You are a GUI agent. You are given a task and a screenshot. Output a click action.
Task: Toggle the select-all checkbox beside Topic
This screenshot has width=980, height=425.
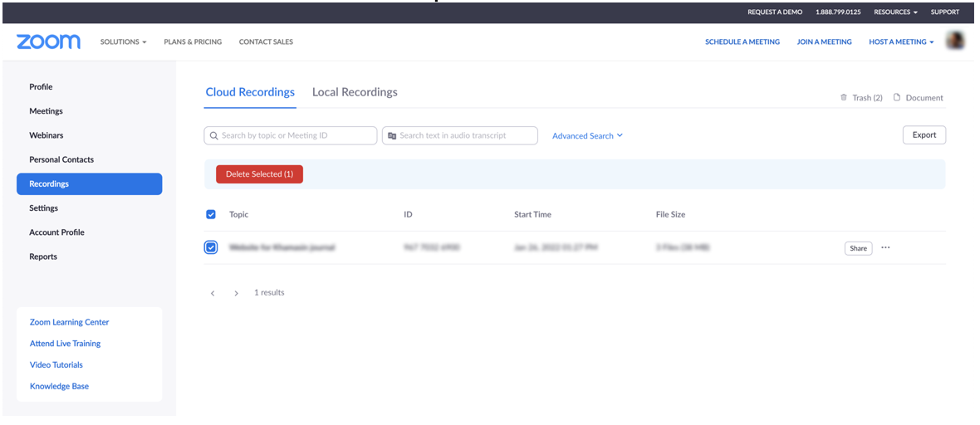pos(211,214)
